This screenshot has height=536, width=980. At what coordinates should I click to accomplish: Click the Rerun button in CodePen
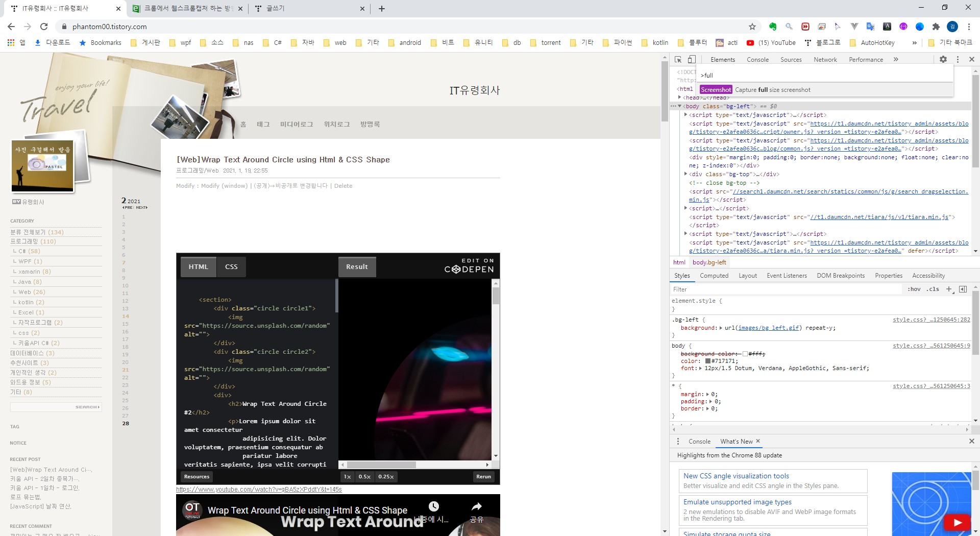tap(483, 477)
